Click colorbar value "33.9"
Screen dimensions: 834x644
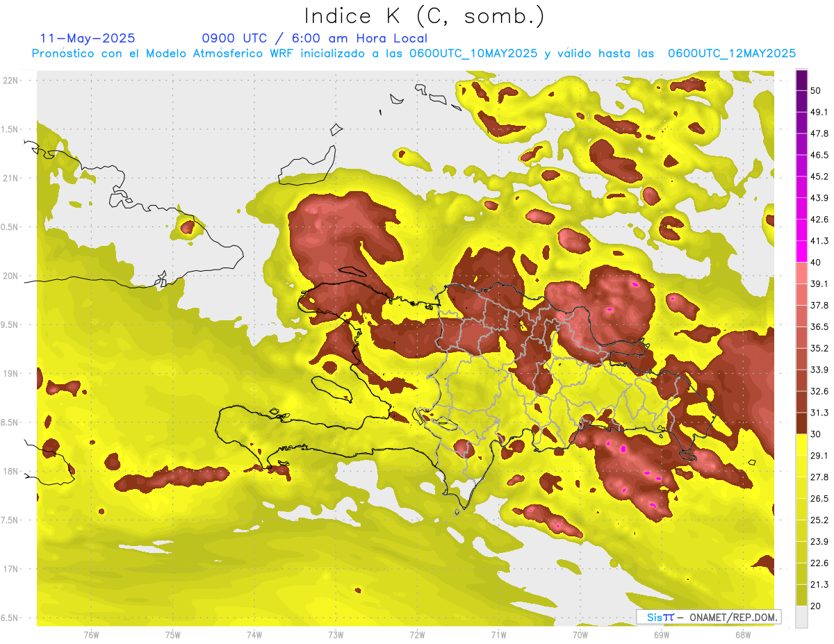click(820, 370)
